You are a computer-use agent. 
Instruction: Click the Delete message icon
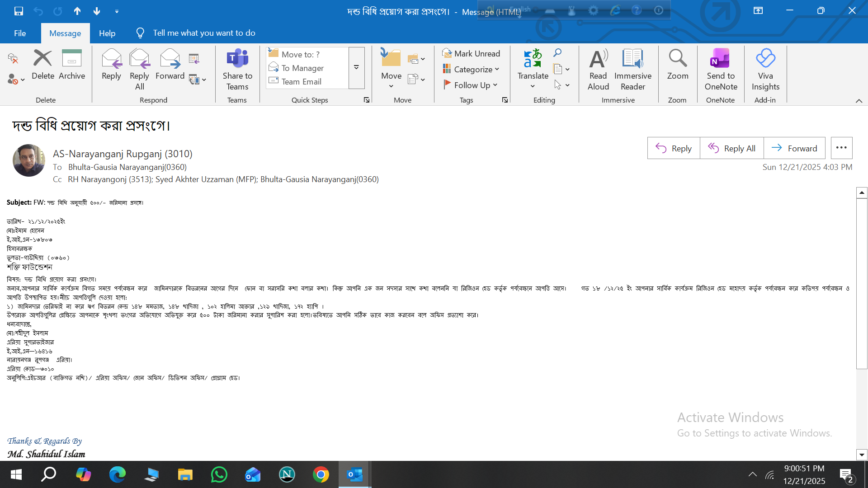(43, 59)
